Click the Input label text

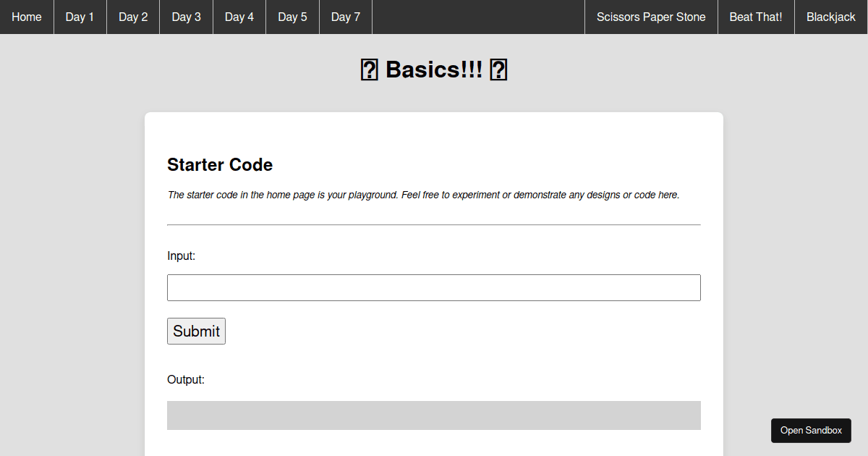(x=181, y=256)
